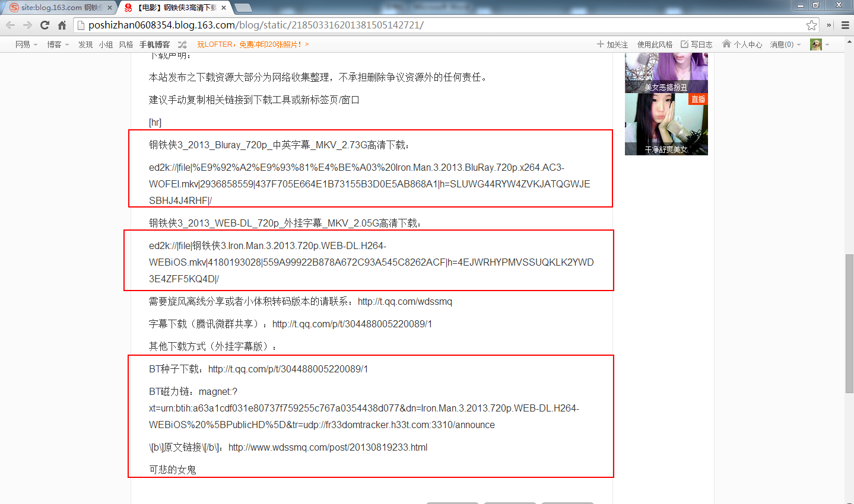Bookmark this page with the star icon
The height and width of the screenshot is (504, 854).
pos(811,25)
